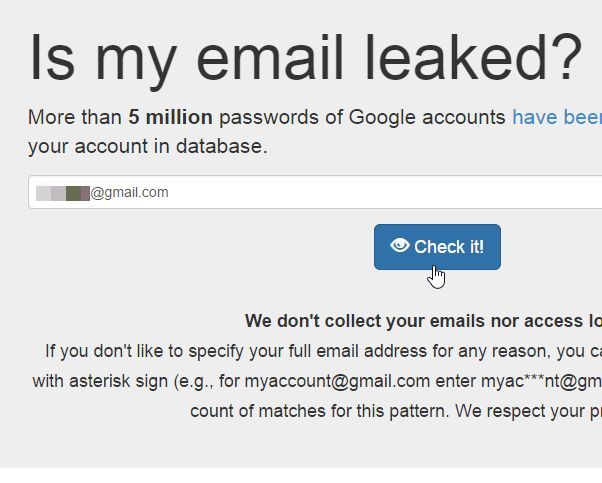Open the blue "have been" link

pyautogui.click(x=557, y=117)
